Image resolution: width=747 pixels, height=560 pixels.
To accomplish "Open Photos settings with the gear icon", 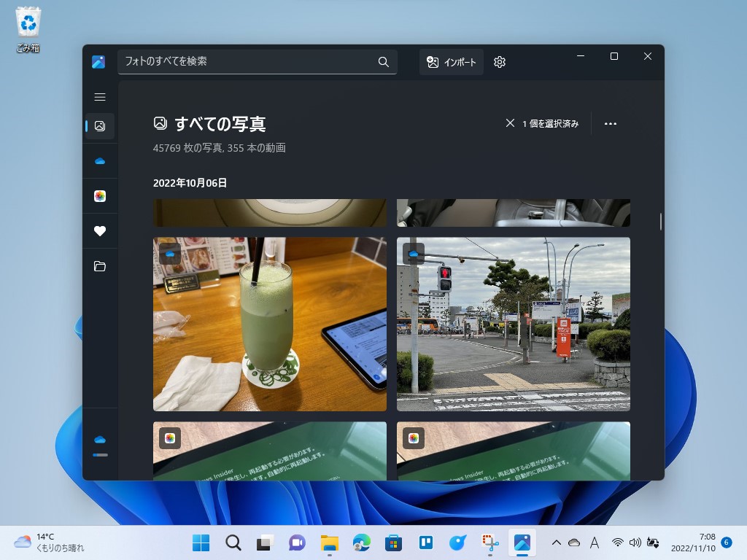I will point(499,62).
